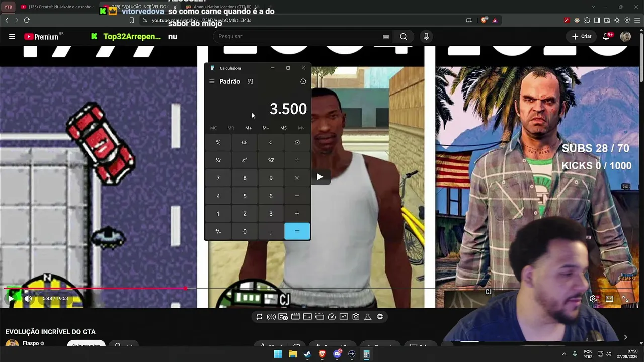Toggle calculator keep-on-top mode icon
The width and height of the screenshot is (644, 362).
[x=250, y=81]
